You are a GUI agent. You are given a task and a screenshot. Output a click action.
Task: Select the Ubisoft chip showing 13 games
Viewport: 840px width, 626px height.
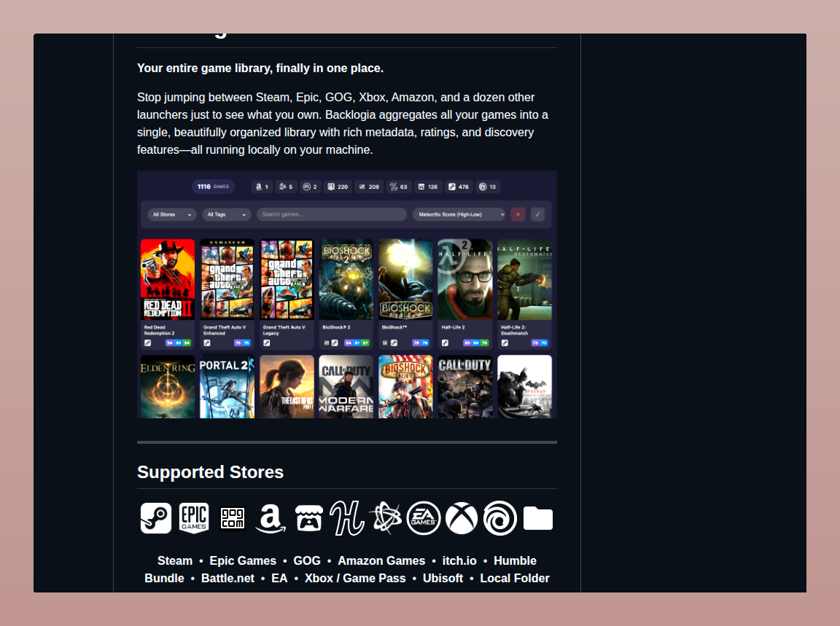point(488,187)
